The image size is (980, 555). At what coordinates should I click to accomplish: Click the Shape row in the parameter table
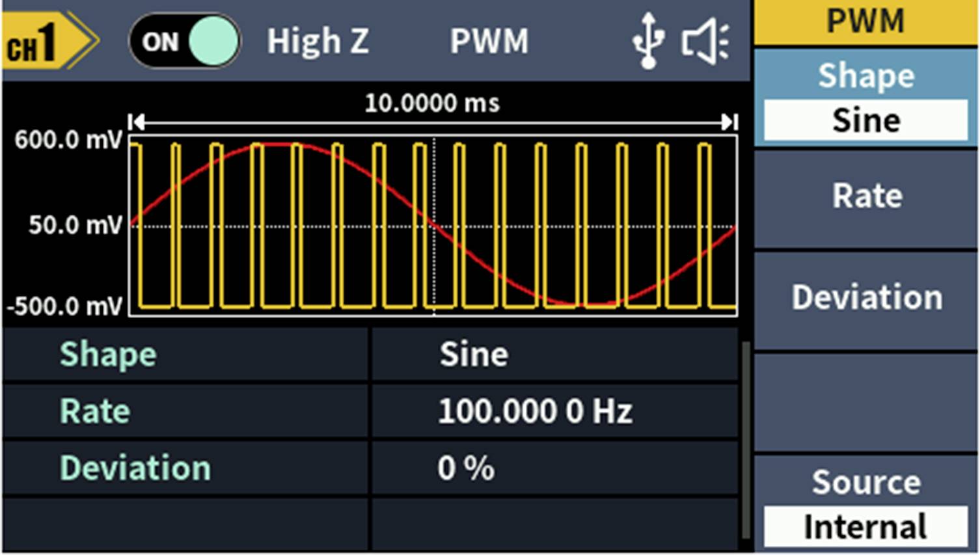point(107,354)
